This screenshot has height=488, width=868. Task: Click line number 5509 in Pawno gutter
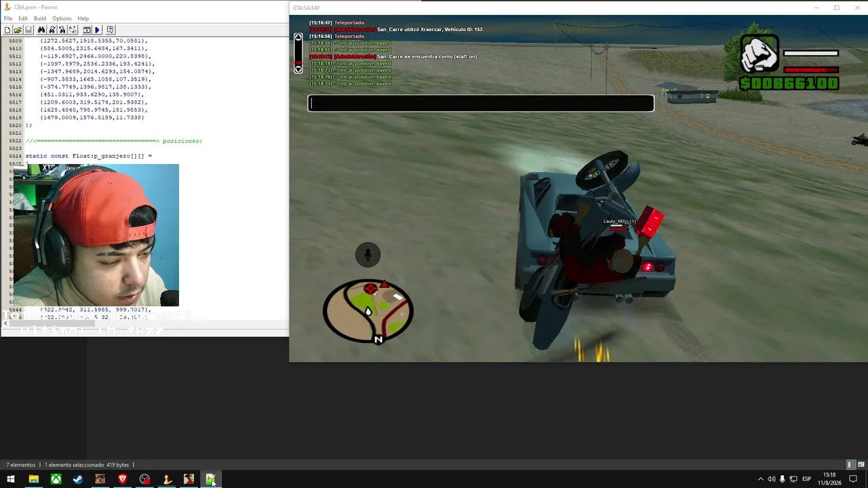(x=14, y=41)
